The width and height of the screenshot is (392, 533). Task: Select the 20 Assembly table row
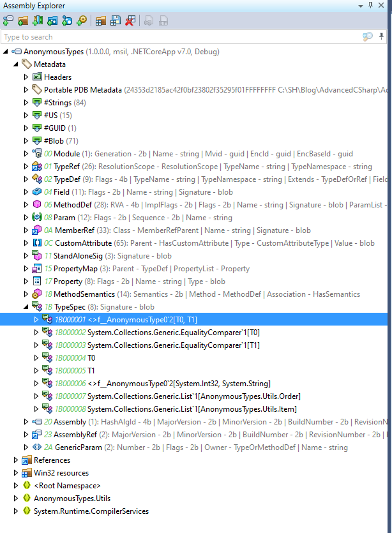(193, 422)
